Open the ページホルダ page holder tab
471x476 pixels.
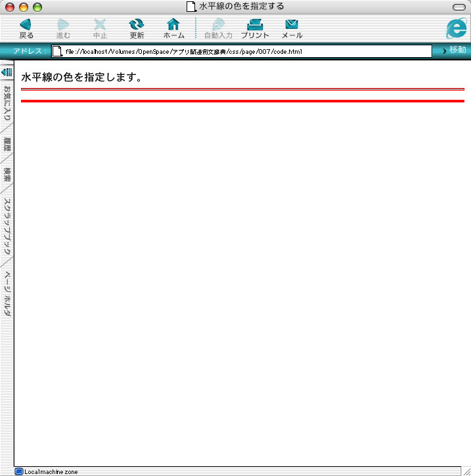click(x=7, y=294)
